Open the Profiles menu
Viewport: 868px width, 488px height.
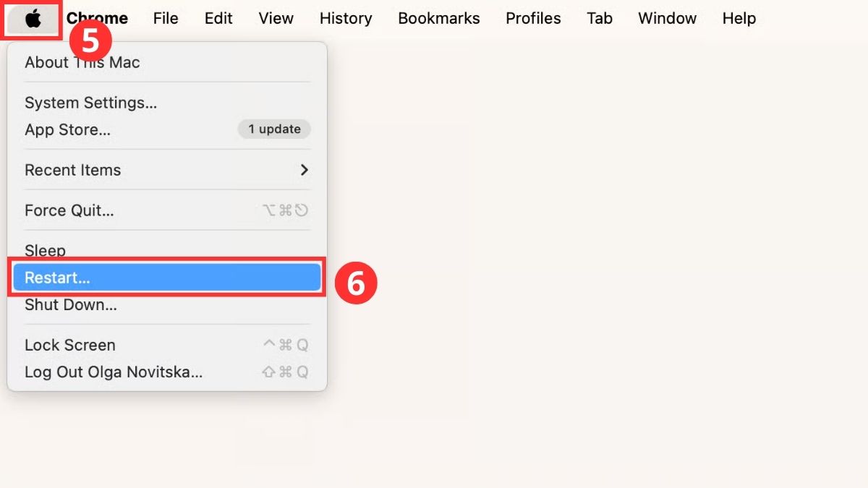[x=533, y=19]
